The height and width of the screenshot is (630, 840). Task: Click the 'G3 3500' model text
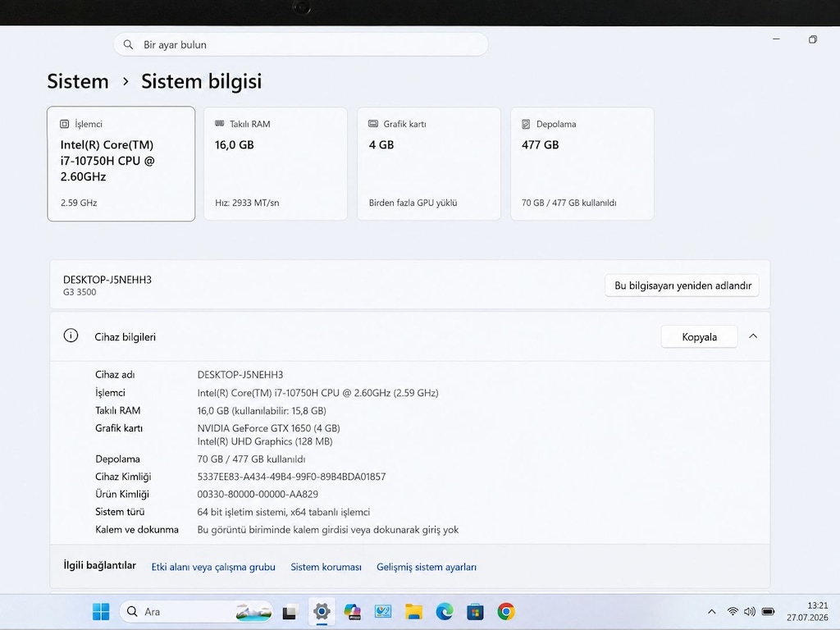coord(80,292)
